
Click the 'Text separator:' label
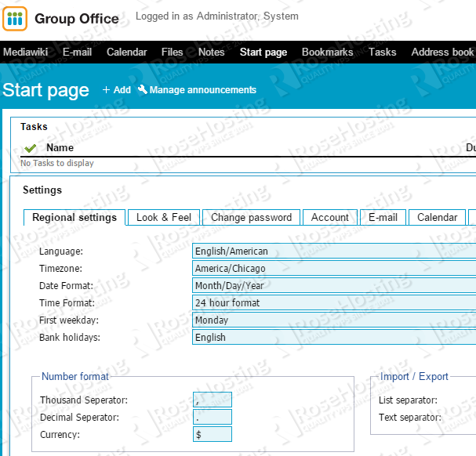pos(410,418)
